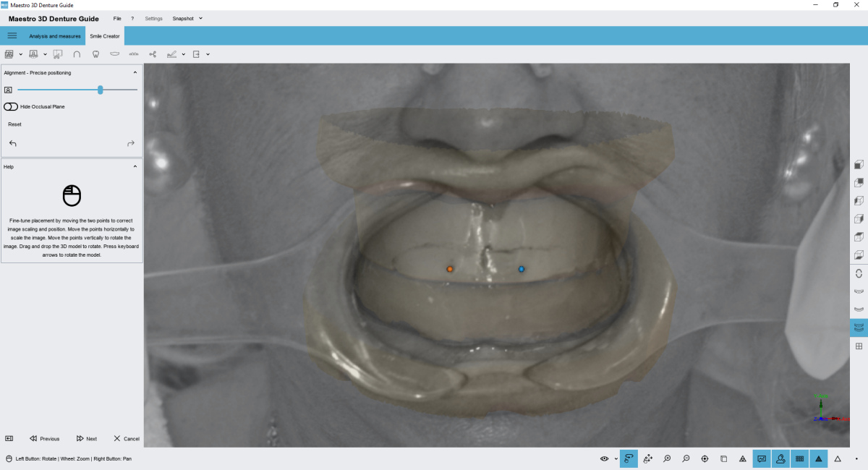Viewport: 868px width, 470px height.
Task: Select the front cube view icon
Action: 859,165
